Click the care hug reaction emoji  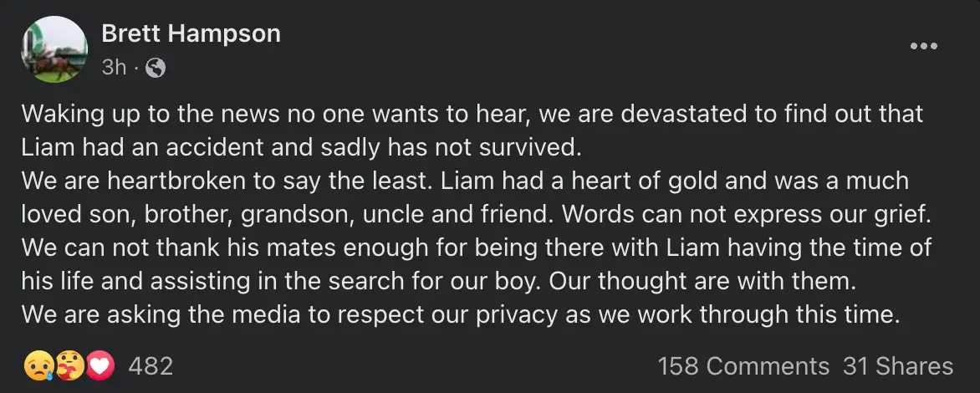point(70,366)
